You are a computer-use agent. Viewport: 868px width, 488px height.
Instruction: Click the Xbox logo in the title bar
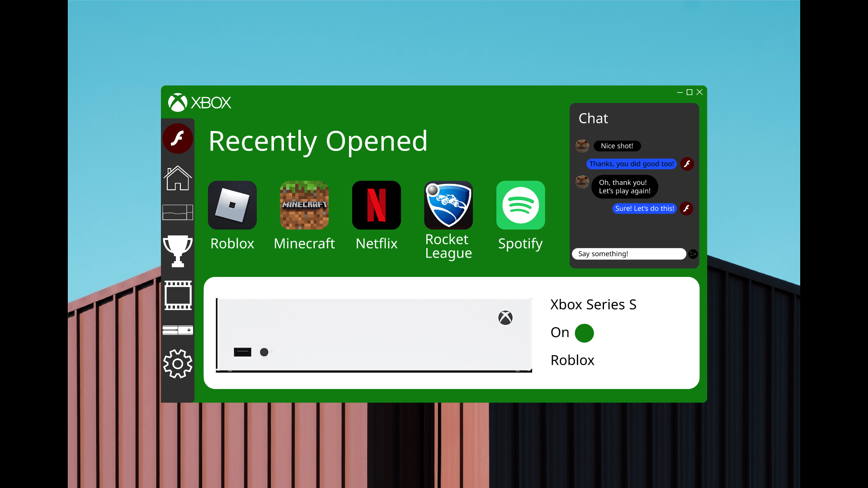pyautogui.click(x=178, y=102)
